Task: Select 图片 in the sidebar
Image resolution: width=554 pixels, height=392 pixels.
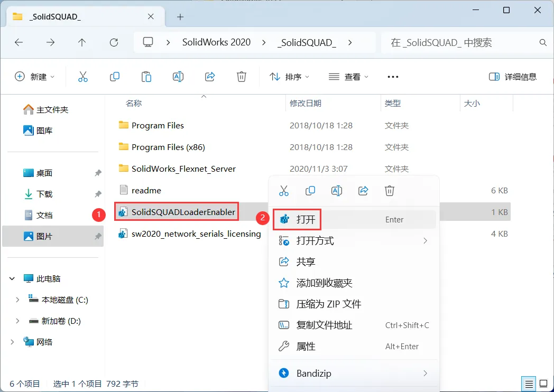Action: [x=53, y=236]
